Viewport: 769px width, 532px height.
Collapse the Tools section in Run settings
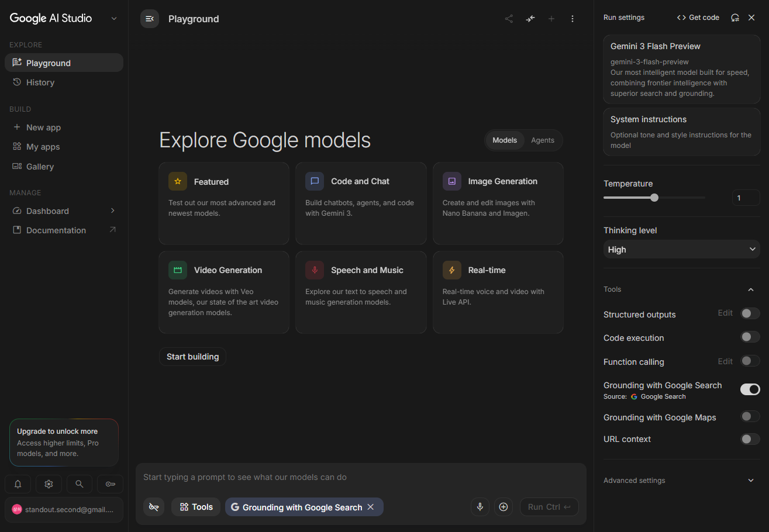[751, 289]
